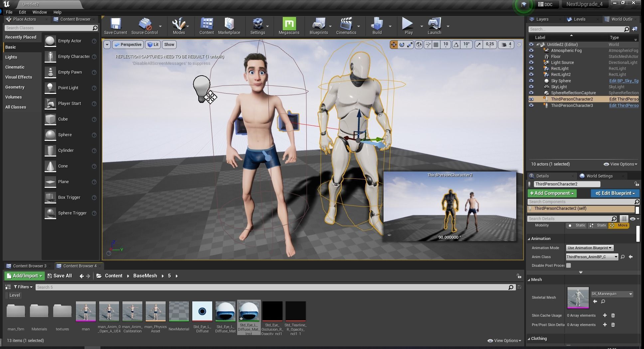Open the File menu
Screen dimensions: 644x349
(9, 12)
